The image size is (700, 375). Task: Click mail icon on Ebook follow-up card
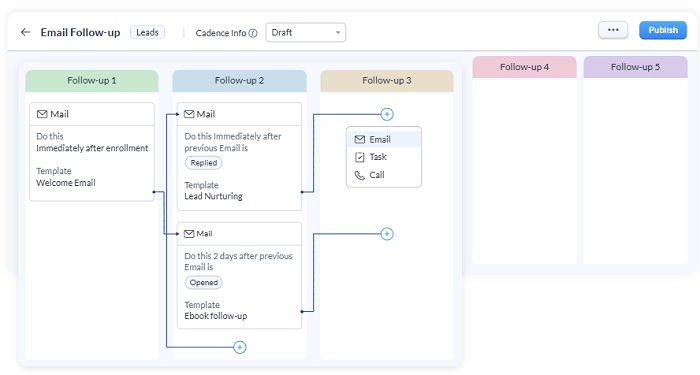(x=189, y=233)
